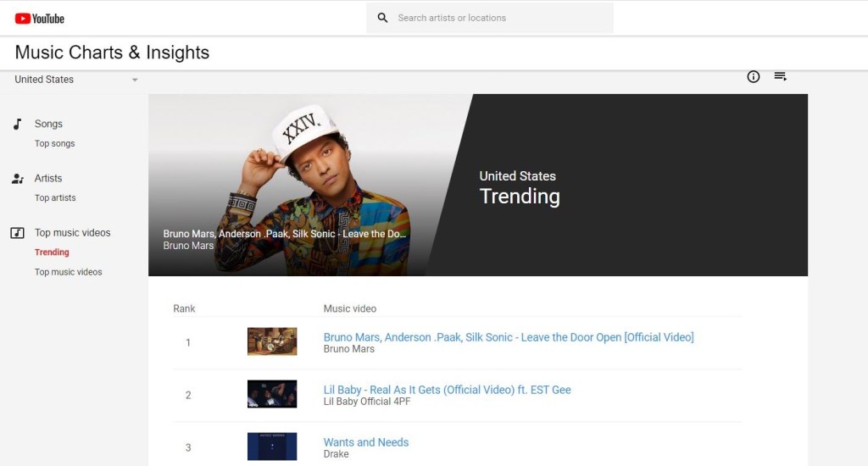Open Leave the Door Open video link
The width and height of the screenshot is (868, 466).
coord(509,337)
